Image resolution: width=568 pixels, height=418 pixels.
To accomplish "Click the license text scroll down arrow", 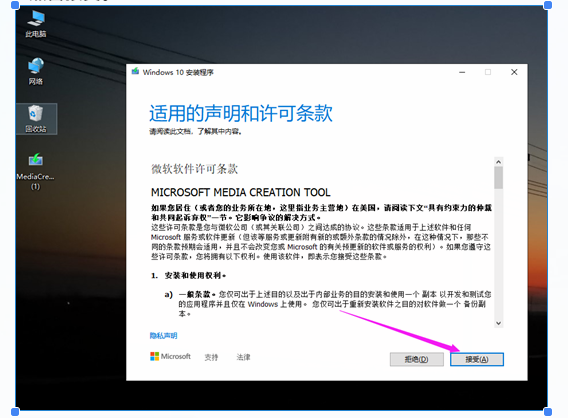I will click(498, 323).
